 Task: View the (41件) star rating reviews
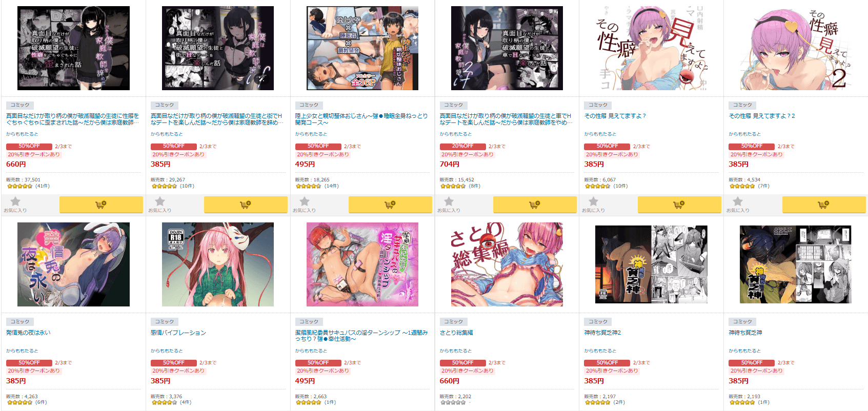click(x=28, y=186)
